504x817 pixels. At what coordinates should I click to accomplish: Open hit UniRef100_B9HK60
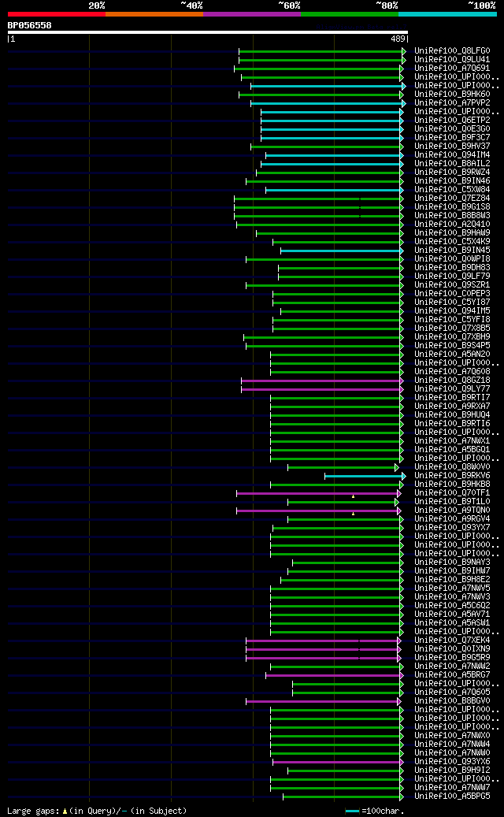tap(452, 95)
